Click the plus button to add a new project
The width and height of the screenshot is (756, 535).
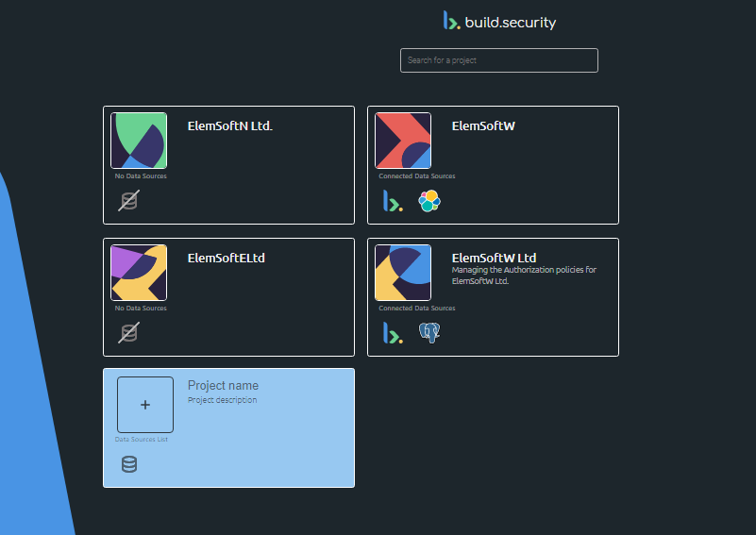point(145,405)
